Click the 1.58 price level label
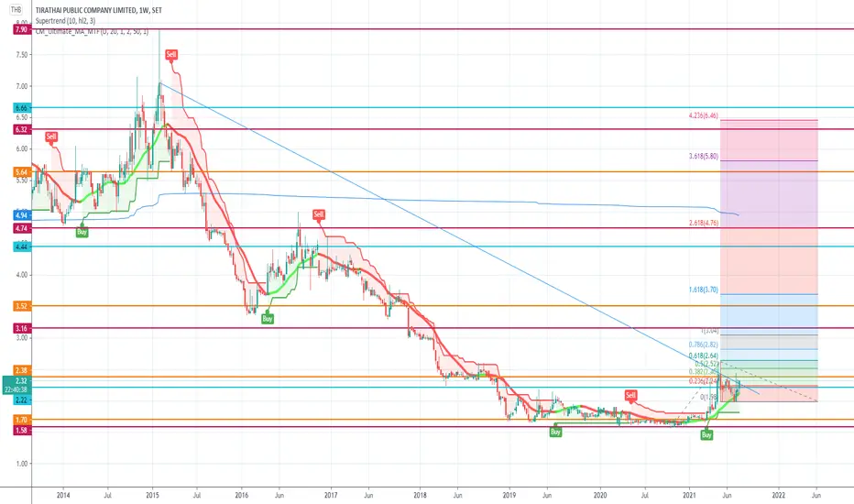This screenshot has width=854, height=504. pos(22,431)
